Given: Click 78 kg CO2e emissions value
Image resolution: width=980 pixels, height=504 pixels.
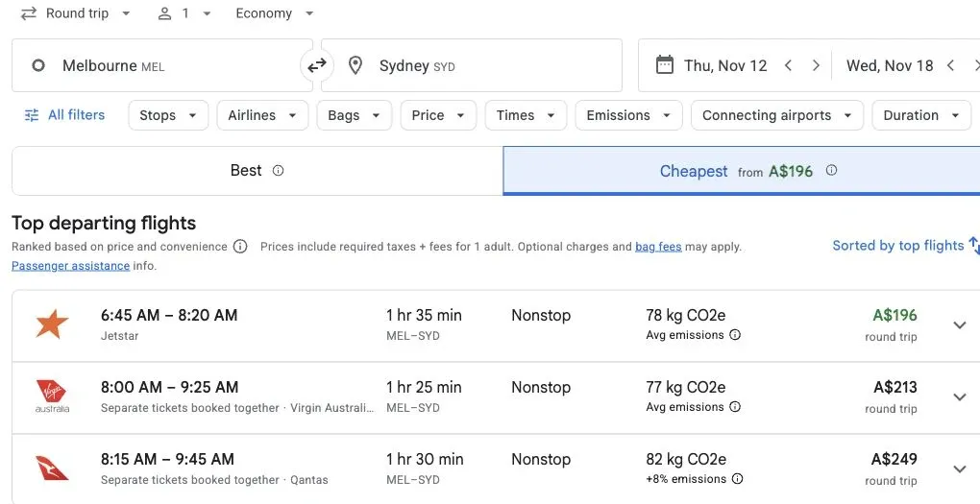Looking at the screenshot, I should pos(686,316).
